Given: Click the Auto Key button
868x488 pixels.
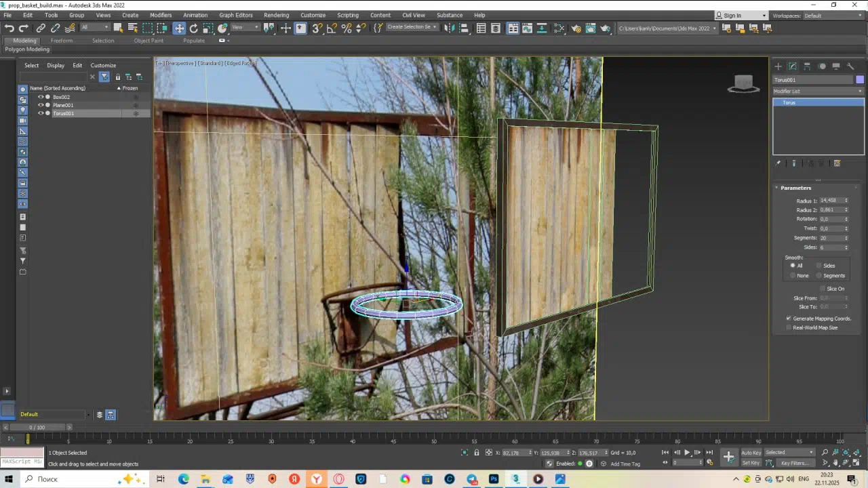Looking at the screenshot, I should [751, 453].
